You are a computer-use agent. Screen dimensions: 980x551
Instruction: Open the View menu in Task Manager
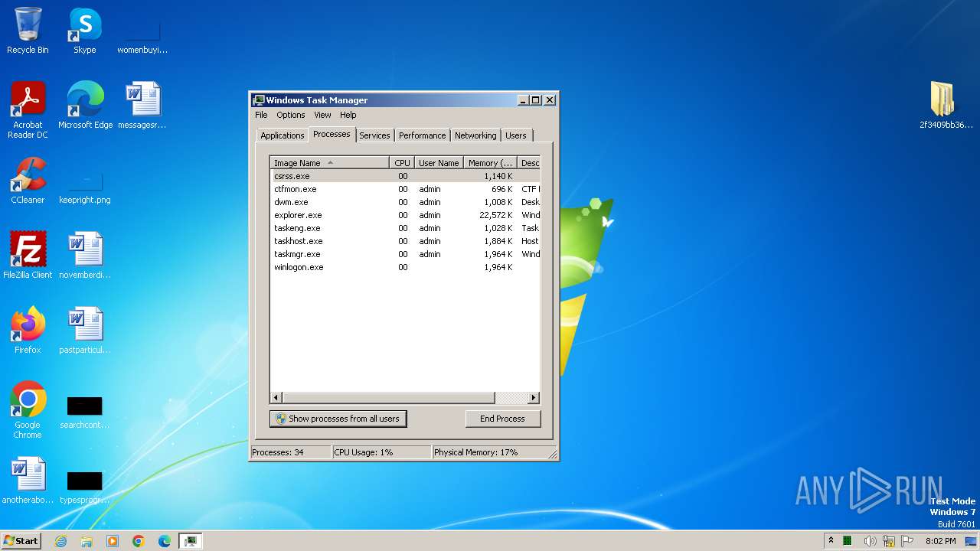pyautogui.click(x=322, y=115)
